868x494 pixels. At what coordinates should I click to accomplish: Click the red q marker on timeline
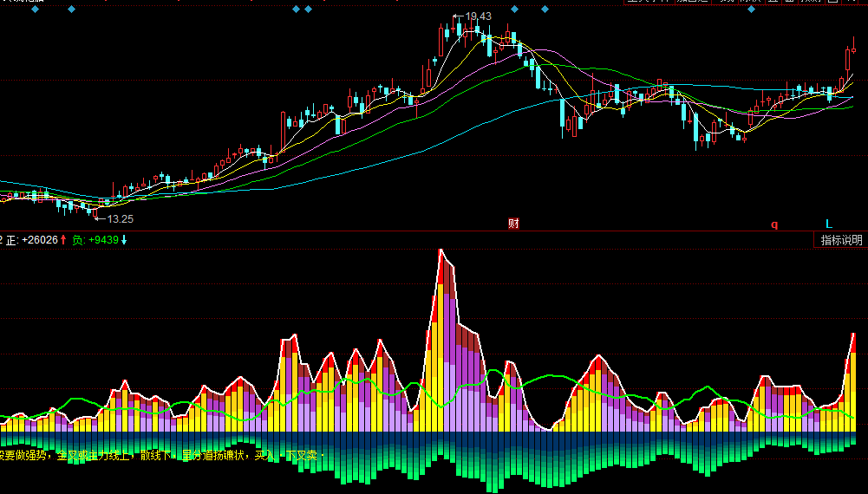[x=774, y=224]
